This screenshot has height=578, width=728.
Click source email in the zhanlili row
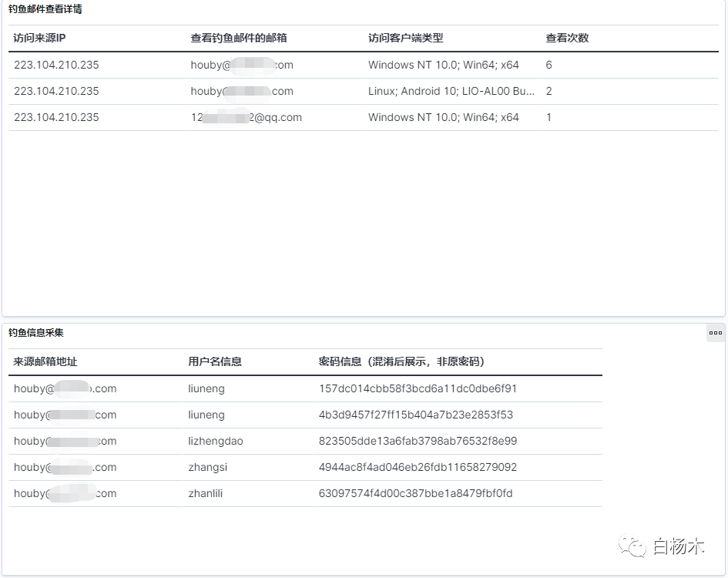coord(65,493)
